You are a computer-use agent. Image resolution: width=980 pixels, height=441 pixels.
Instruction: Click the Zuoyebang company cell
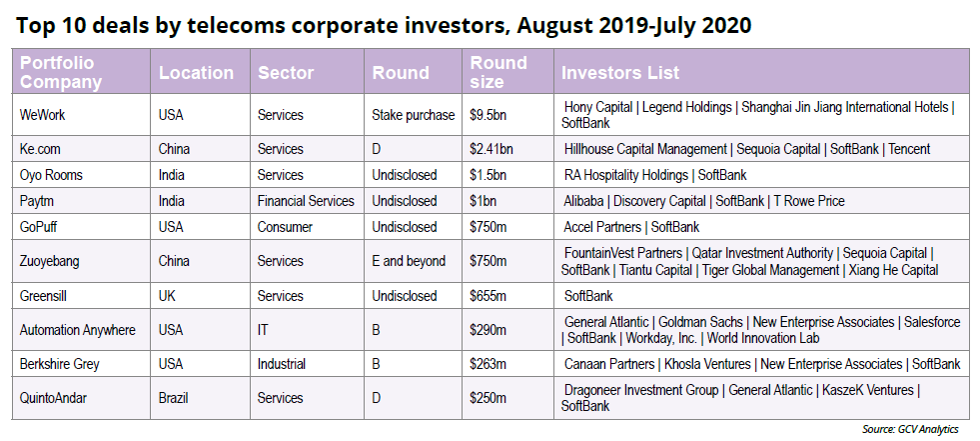51,261
